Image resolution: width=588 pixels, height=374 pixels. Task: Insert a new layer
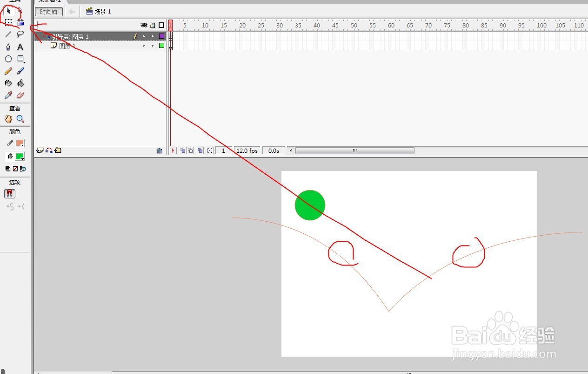click(40, 150)
